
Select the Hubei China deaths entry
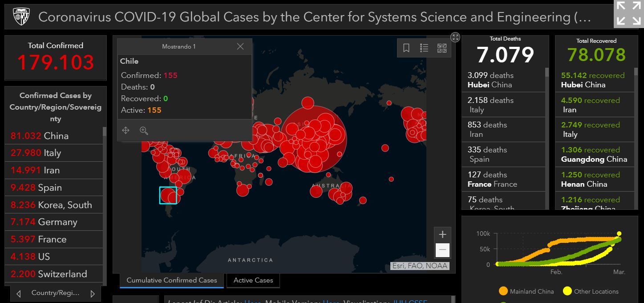point(503,80)
